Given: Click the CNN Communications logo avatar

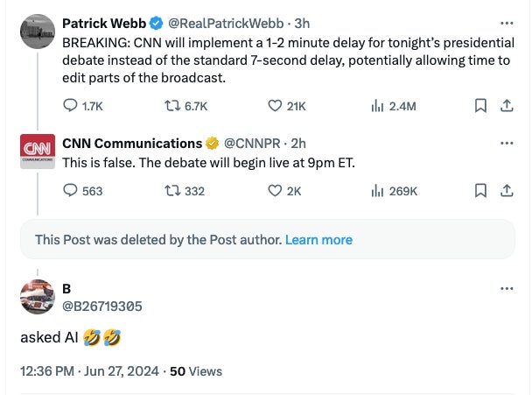Looking at the screenshot, I should pos(38,151).
